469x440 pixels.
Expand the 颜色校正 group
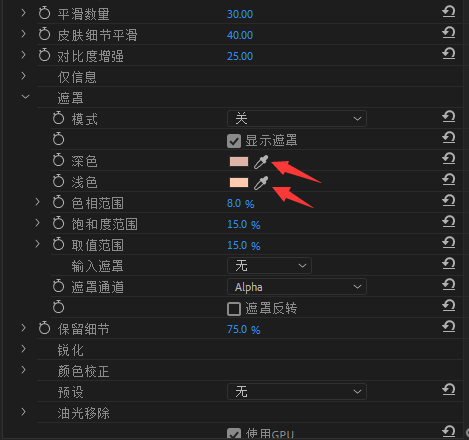pos(23,370)
